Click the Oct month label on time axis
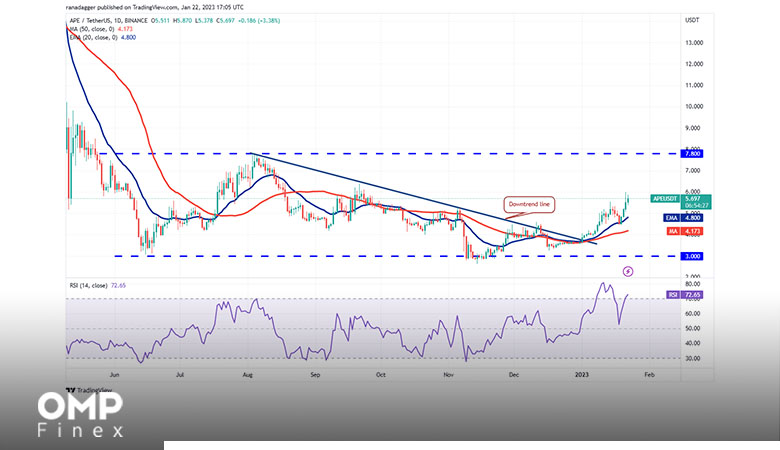Screen dimensions: 780x450 381,374
